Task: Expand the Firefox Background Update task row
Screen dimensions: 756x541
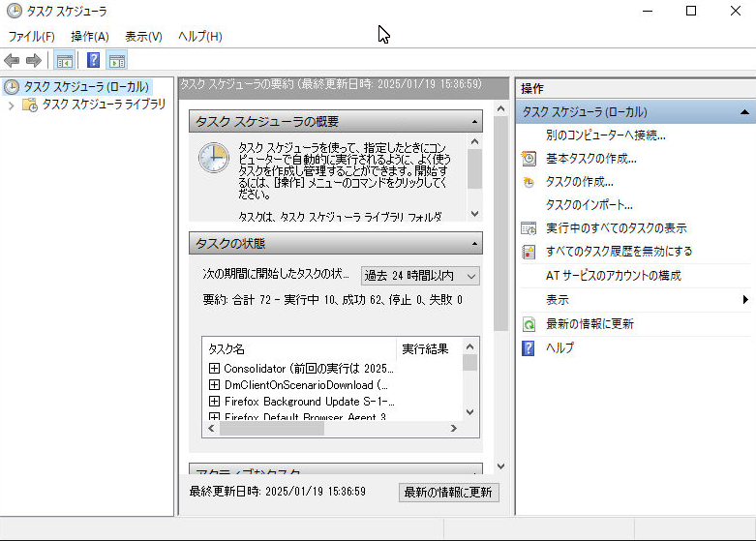Action: click(215, 401)
